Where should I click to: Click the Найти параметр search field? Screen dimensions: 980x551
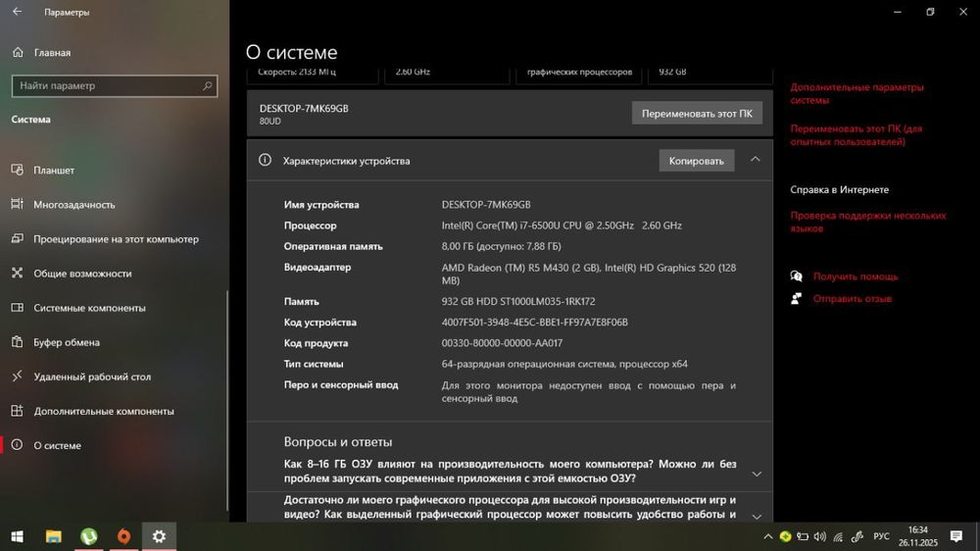click(x=115, y=85)
